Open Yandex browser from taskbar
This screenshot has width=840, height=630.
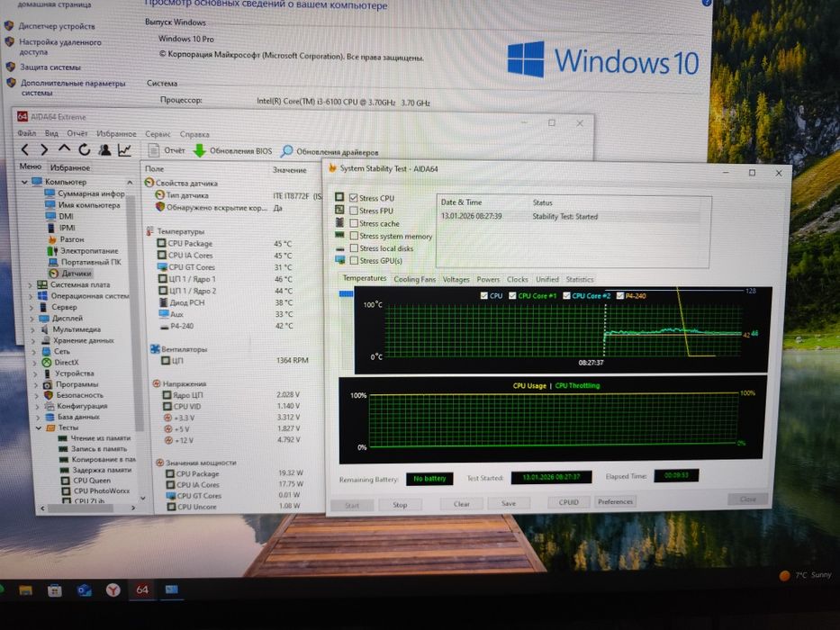[x=113, y=589]
